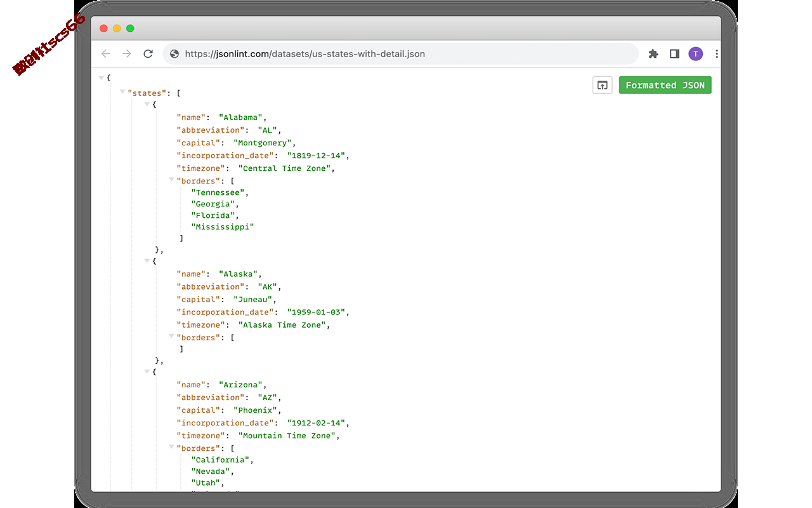812x508 pixels.
Task: Click the "Arizona" name value
Action: click(x=239, y=385)
